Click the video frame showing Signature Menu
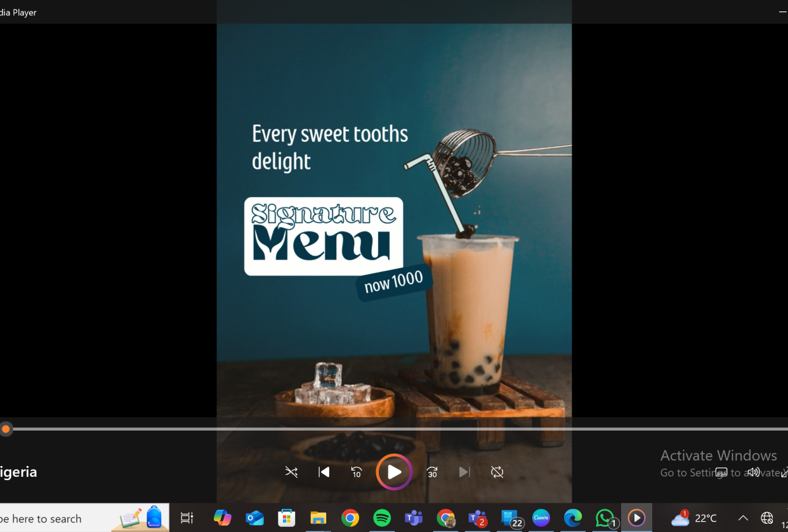Image resolution: width=788 pixels, height=532 pixels. click(394, 251)
